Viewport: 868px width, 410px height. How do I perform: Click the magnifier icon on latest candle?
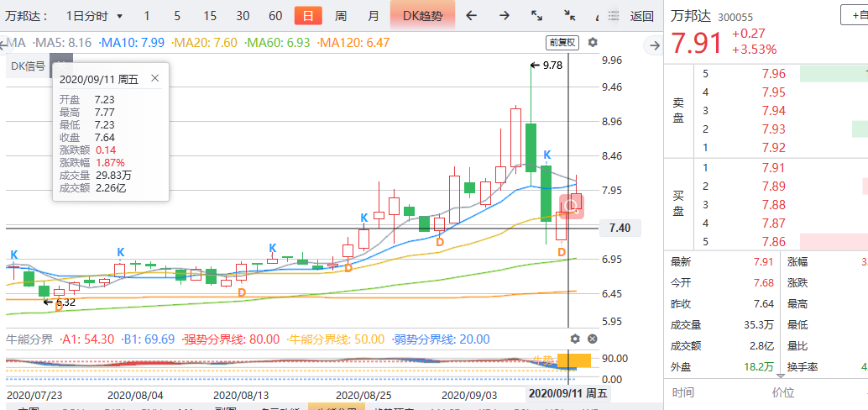click(x=572, y=207)
